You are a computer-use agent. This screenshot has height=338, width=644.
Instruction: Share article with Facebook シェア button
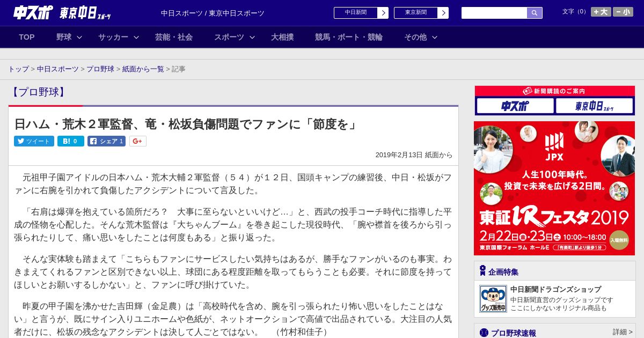click(106, 141)
